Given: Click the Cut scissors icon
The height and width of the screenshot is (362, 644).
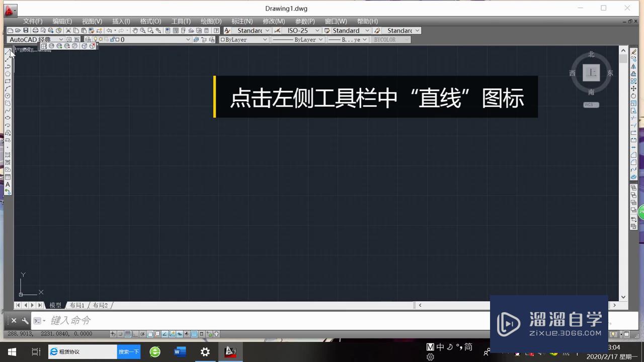Looking at the screenshot, I should pos(68,31).
